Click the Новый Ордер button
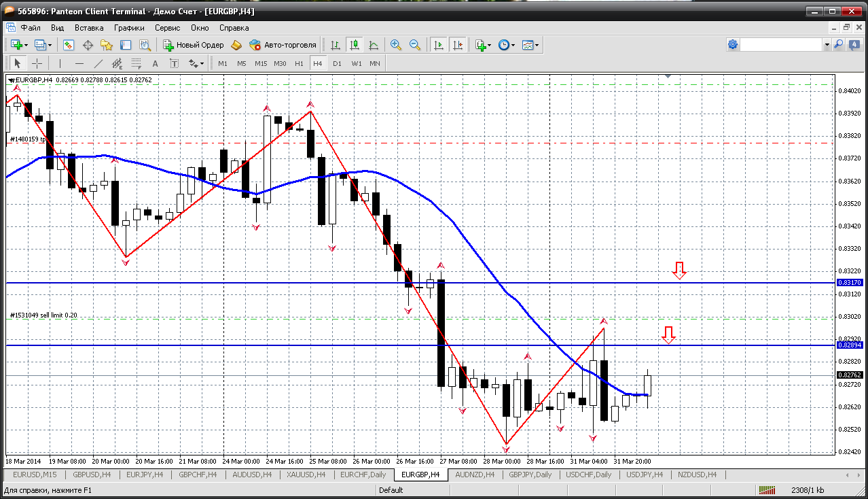 click(x=194, y=45)
